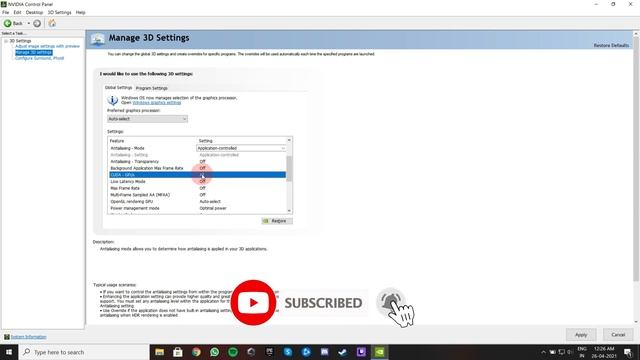
Task: Select the highlighted CUDA - GPUs row
Action: [198, 175]
